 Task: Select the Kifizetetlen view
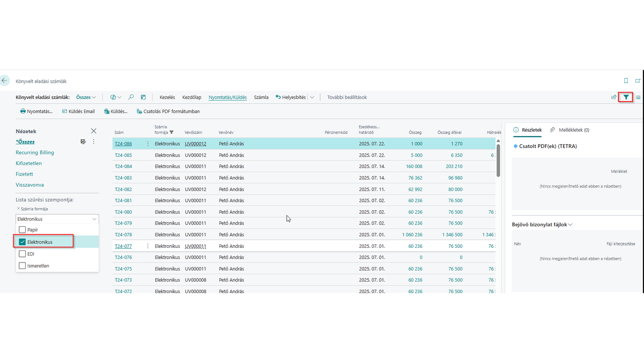(x=29, y=163)
